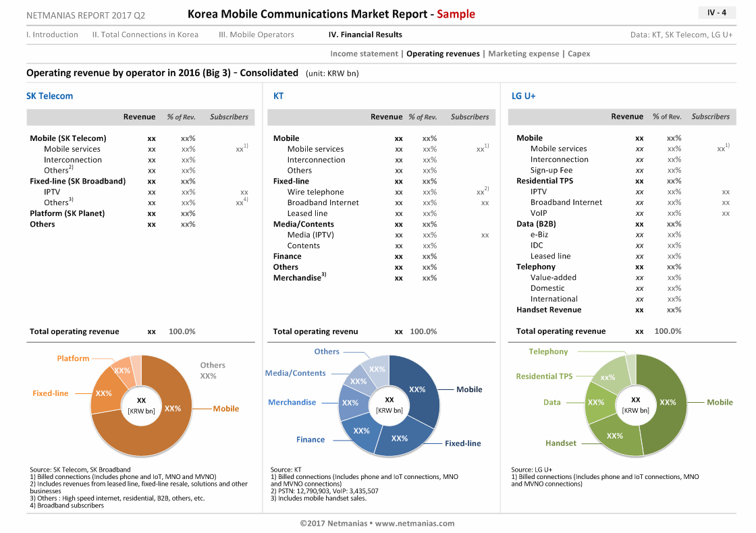756x533 pixels.
Task: Select the Mobile (SK Telecom) table row label
Action: click(x=68, y=138)
